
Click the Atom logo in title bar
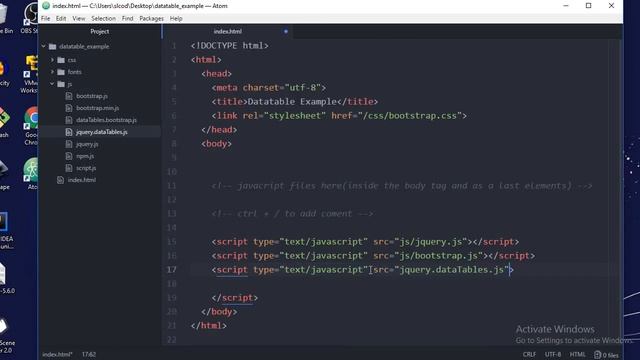click(x=46, y=6)
